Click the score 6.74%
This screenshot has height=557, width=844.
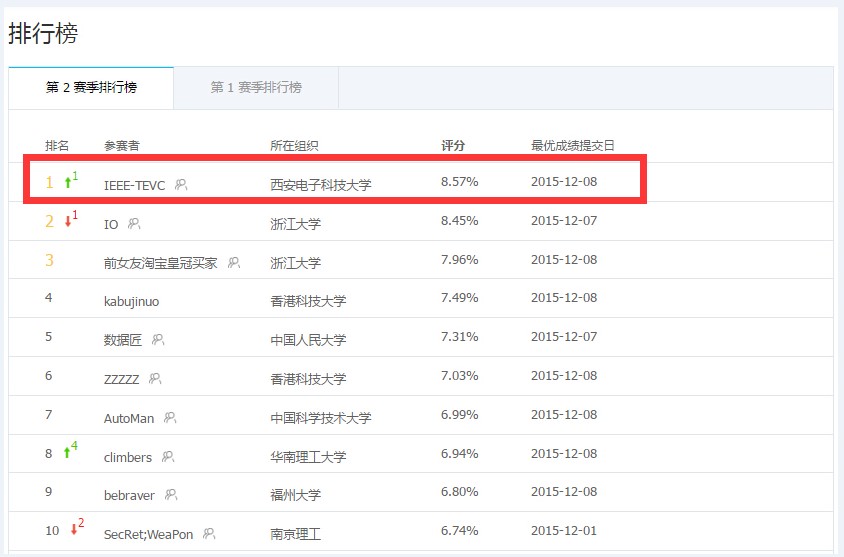[460, 531]
